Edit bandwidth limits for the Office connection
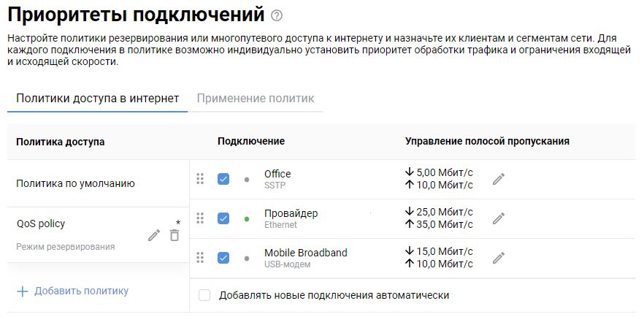Image resolution: width=644 pixels, height=317 pixels. [x=499, y=179]
